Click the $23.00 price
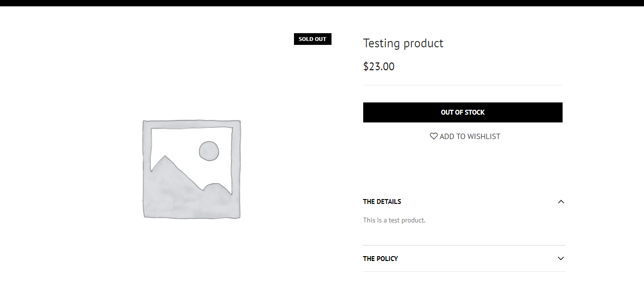 pyautogui.click(x=379, y=66)
